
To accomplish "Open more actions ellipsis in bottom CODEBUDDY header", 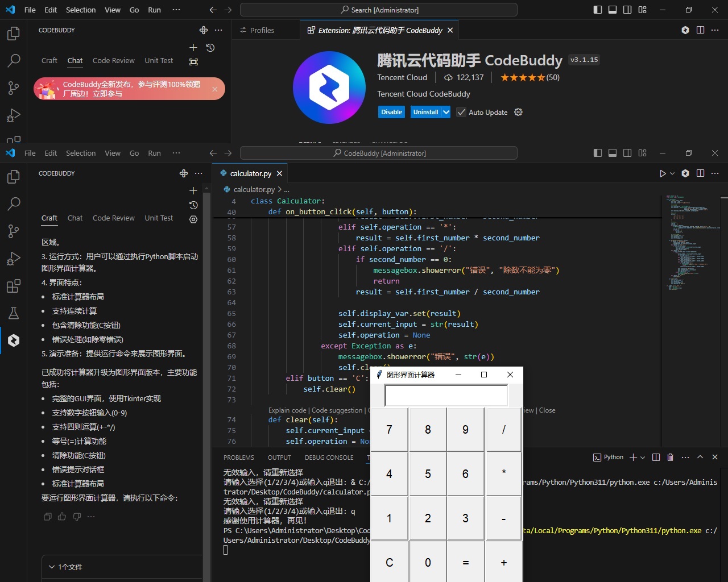I will click(x=198, y=173).
